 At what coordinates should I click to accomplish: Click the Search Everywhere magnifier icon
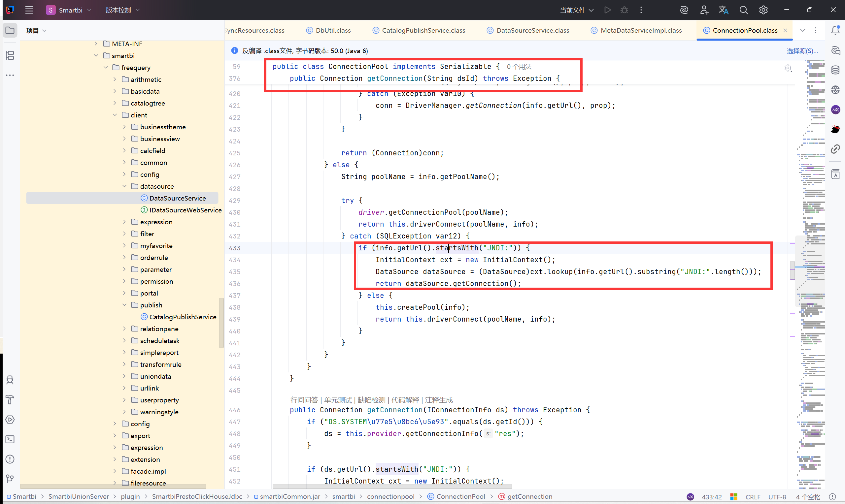point(743,10)
